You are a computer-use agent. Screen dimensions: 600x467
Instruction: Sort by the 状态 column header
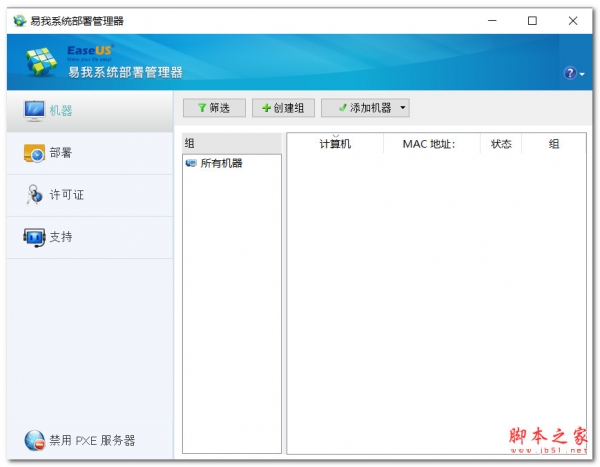[501, 144]
